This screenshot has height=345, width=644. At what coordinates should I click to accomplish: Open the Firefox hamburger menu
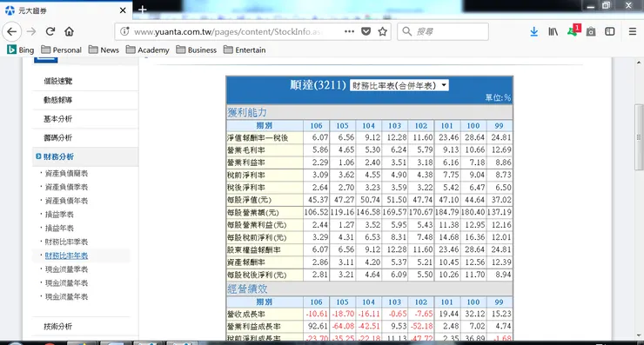633,31
